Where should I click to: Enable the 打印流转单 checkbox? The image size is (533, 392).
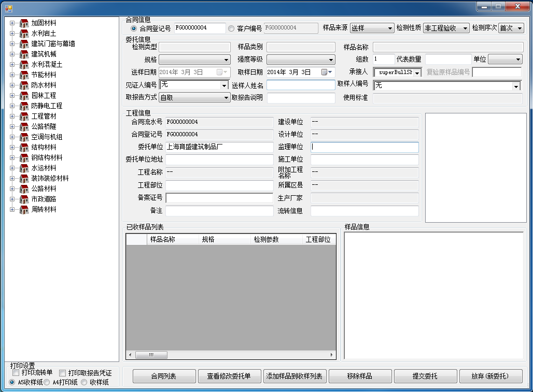16,373
